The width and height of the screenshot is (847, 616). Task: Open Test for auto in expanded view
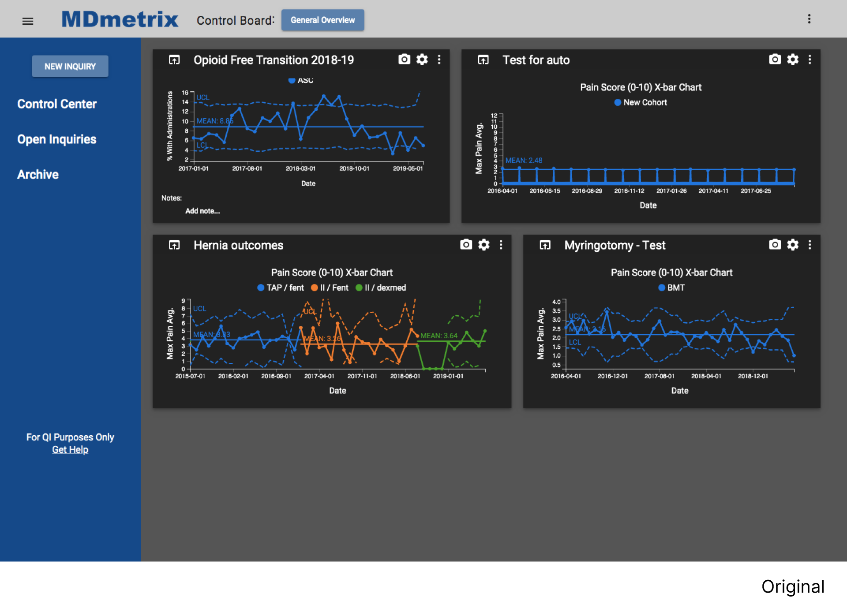click(483, 60)
